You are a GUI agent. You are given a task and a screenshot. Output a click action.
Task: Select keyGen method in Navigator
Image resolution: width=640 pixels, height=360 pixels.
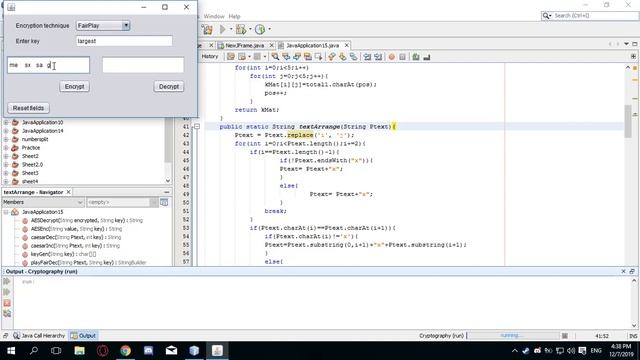pos(63,254)
